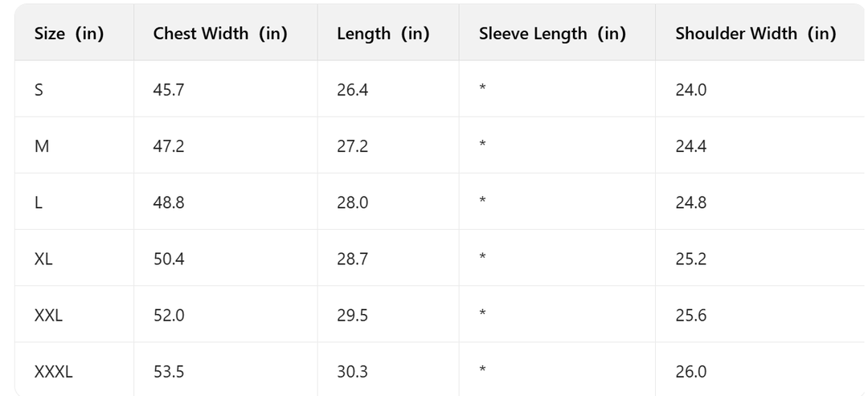This screenshot has width=868, height=396.
Task: Click the Sleeve Length (in) column header
Action: click(552, 35)
